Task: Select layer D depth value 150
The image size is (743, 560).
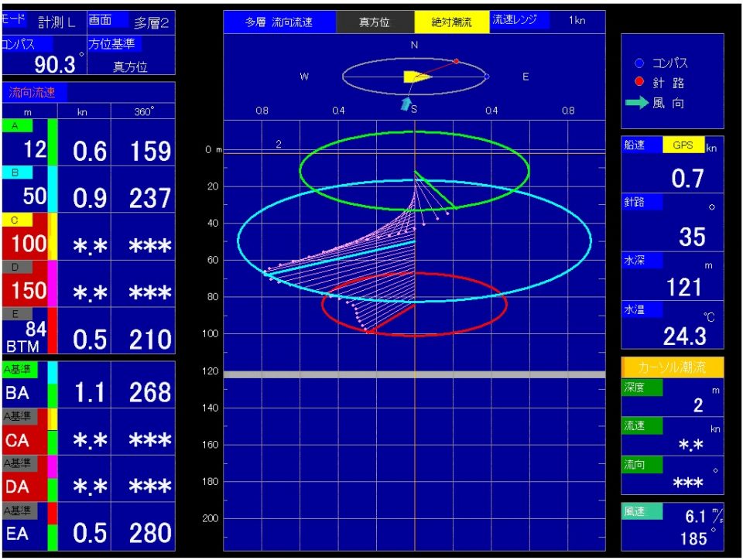Action: click(x=29, y=290)
